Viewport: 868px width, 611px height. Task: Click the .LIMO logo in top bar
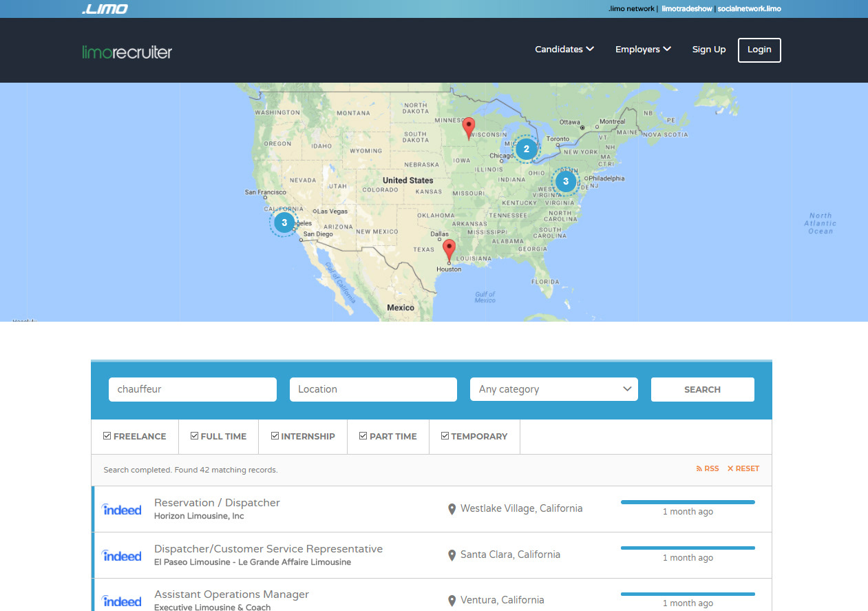(104, 9)
